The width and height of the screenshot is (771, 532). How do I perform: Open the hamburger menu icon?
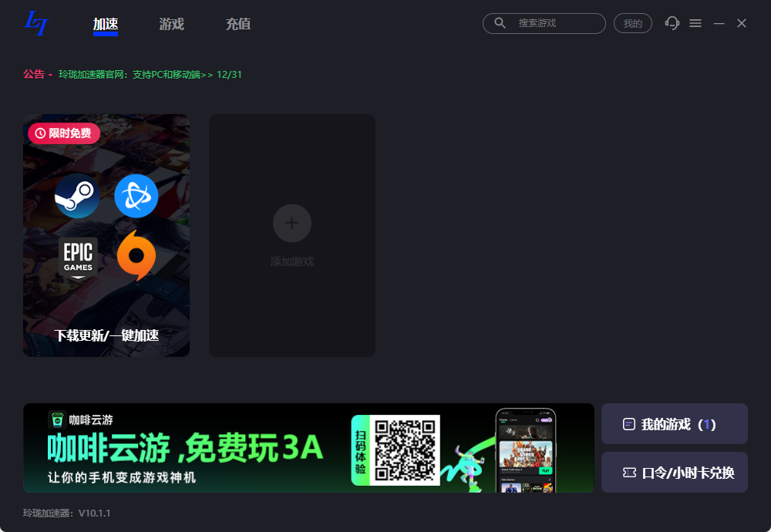click(695, 23)
